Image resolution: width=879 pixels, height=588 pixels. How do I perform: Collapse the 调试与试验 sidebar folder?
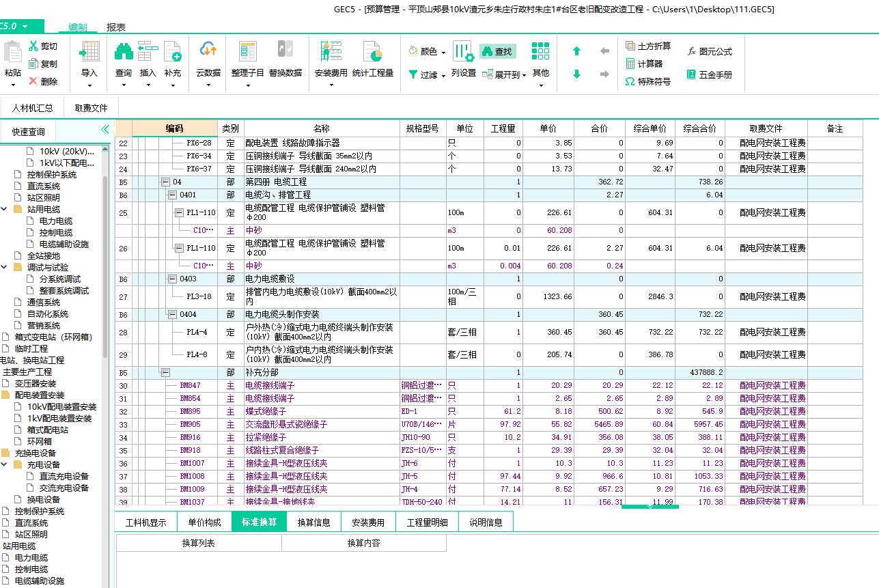point(5,267)
